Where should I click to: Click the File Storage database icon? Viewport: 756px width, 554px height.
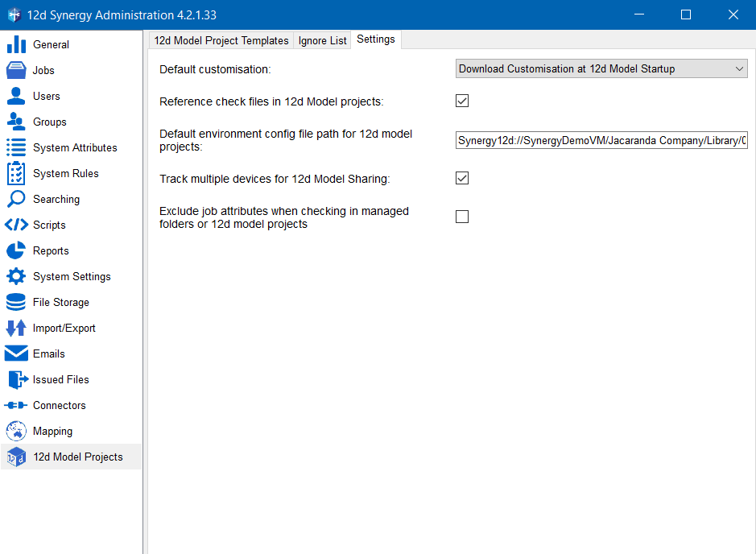point(16,302)
